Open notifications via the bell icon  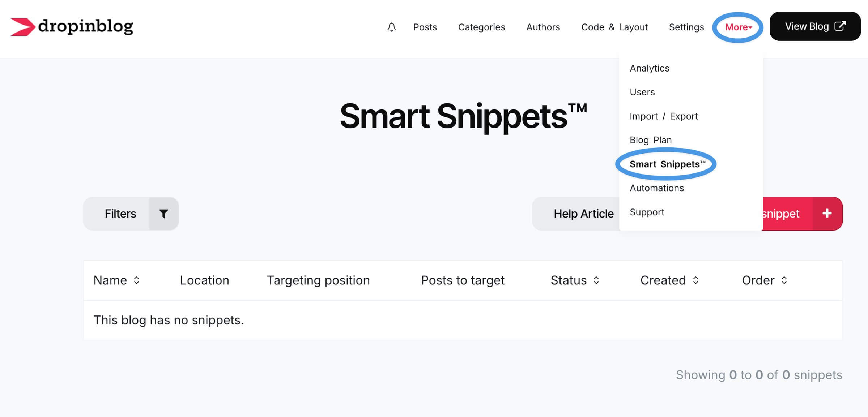click(392, 27)
